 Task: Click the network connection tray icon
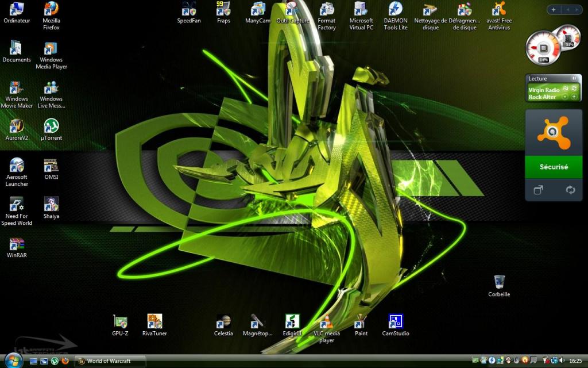[x=554, y=361]
